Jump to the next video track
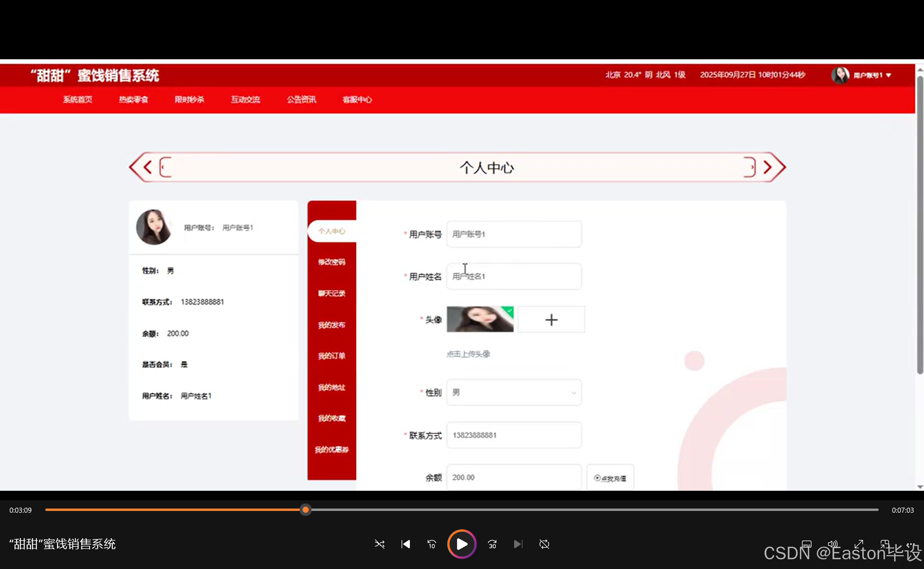 [x=518, y=544]
